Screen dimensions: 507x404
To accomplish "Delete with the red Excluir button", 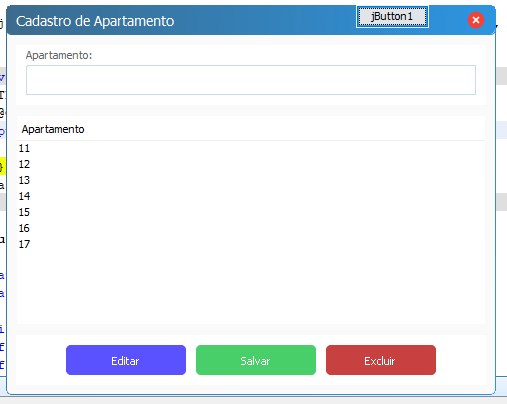I will 381,360.
